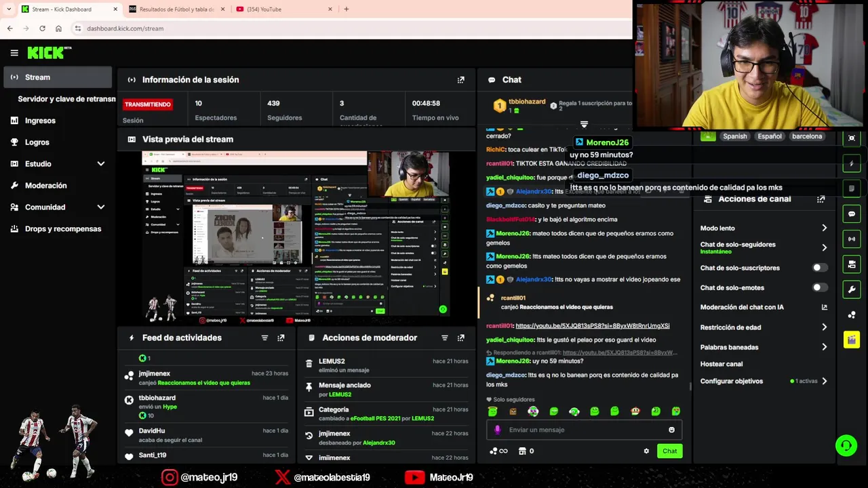Screen dimensions: 868x488
Task: Open Moderación del chat con IA external link
Action: point(825,307)
